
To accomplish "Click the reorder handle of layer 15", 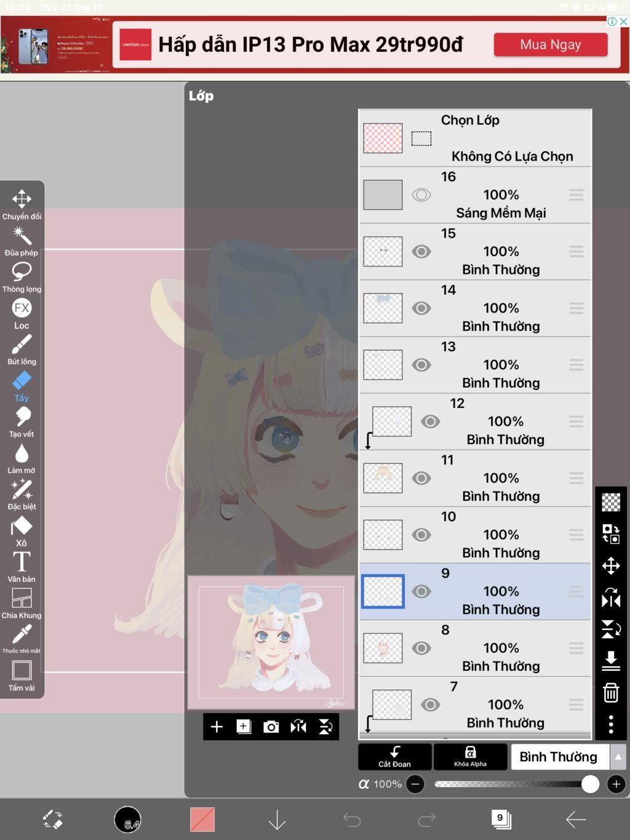I will [576, 252].
